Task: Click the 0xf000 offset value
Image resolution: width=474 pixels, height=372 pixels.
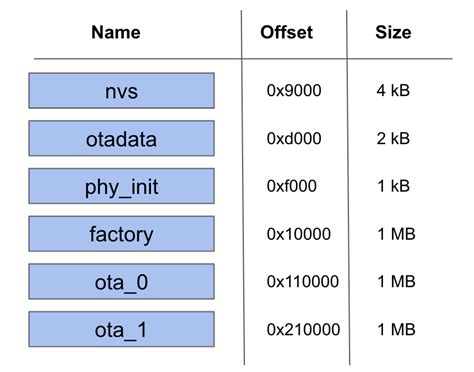Action: click(x=292, y=186)
